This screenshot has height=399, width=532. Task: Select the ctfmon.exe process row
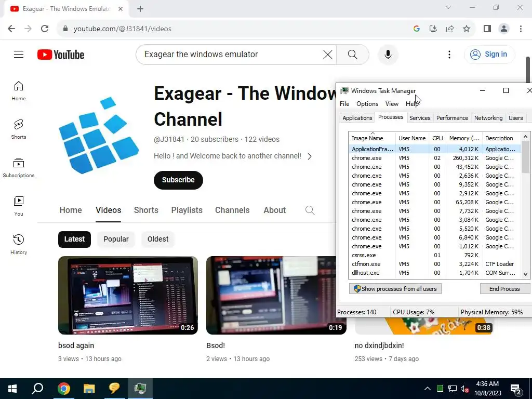pyautogui.click(x=435, y=264)
